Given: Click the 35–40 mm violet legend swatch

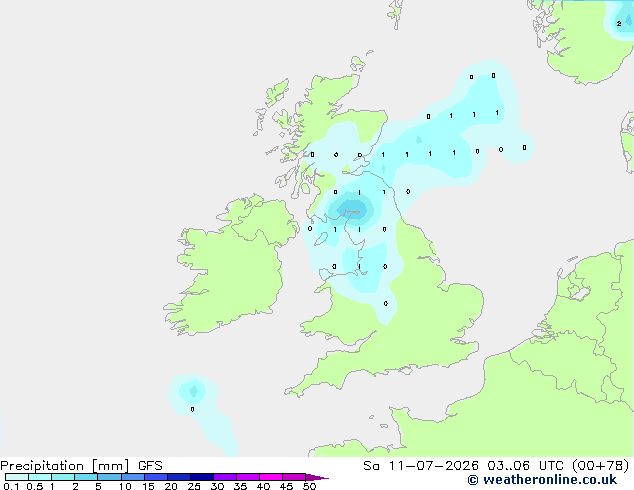Looking at the screenshot, I should click(x=247, y=477).
